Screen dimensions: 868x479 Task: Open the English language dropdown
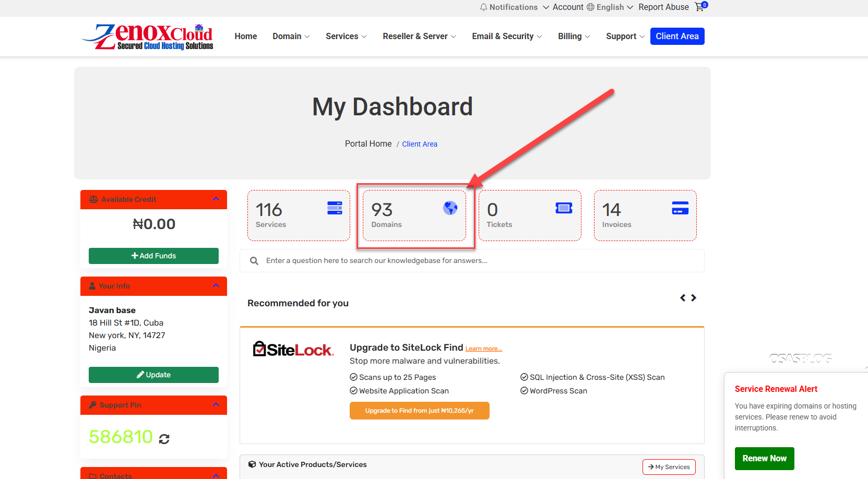coord(610,7)
